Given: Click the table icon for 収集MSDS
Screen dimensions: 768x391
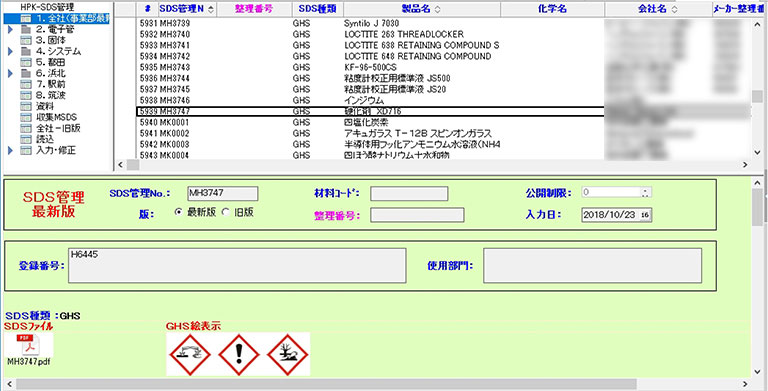Looking at the screenshot, I should pyautogui.click(x=26, y=117).
